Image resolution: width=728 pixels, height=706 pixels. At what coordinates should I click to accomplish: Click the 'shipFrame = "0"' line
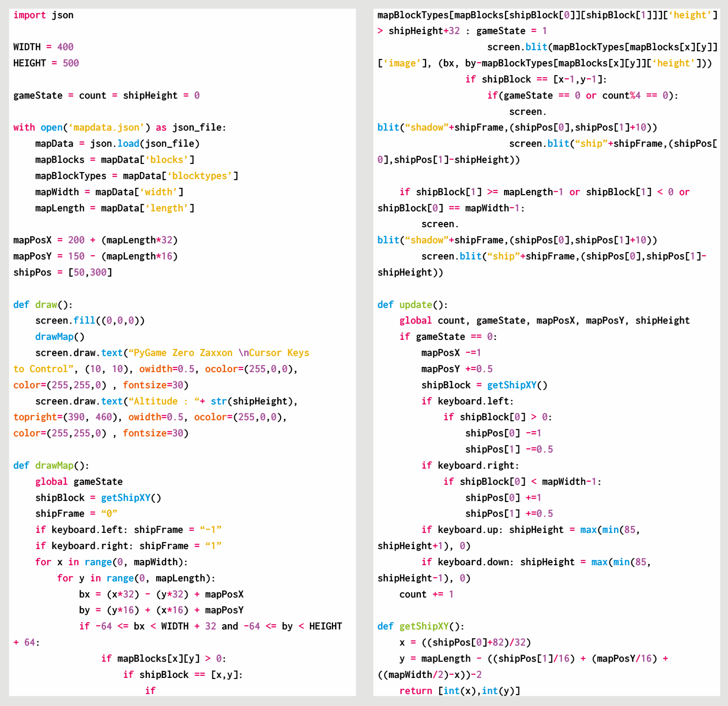point(76,514)
